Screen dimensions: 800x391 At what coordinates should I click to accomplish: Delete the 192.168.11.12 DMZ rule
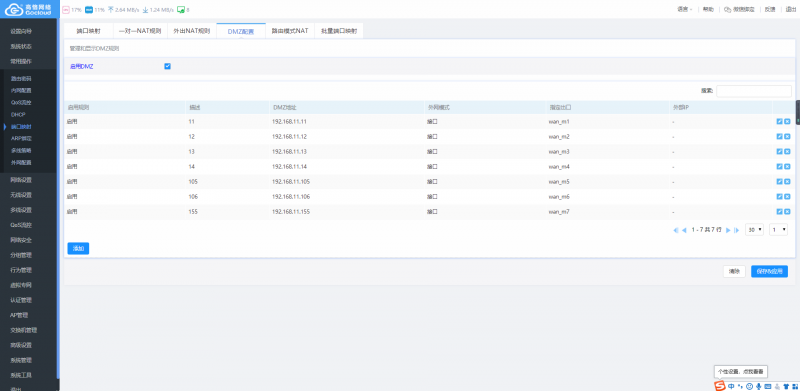coord(787,136)
